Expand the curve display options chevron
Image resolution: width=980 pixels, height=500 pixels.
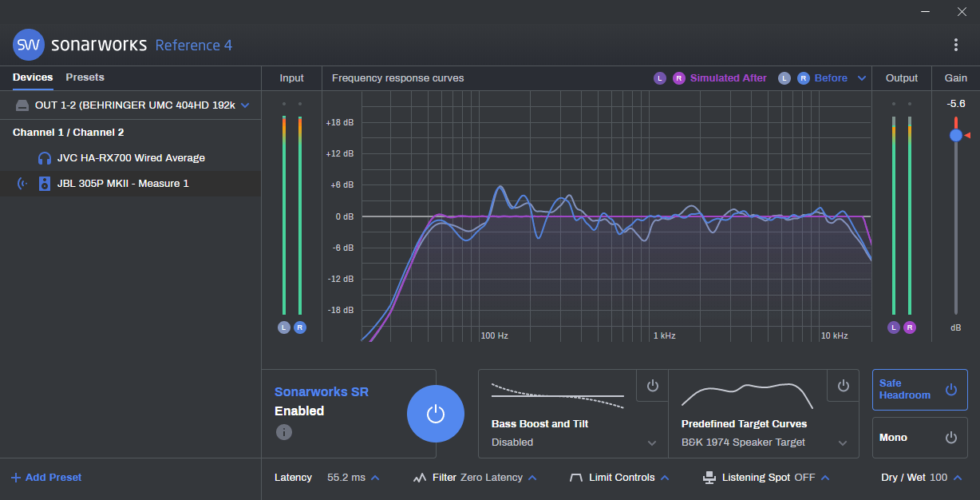[x=862, y=78]
